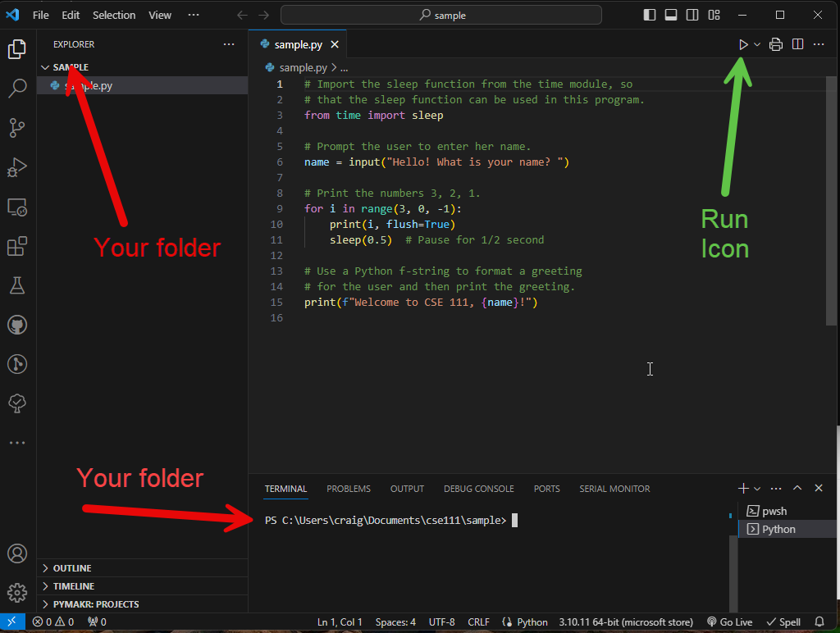Open the Search view in the activity bar
The width and height of the screenshot is (840, 633).
(x=17, y=89)
